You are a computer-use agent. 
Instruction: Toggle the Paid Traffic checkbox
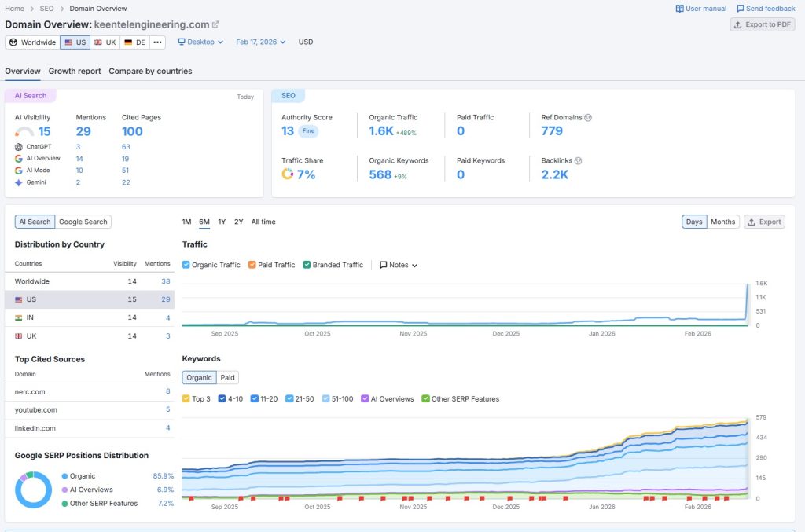point(252,265)
